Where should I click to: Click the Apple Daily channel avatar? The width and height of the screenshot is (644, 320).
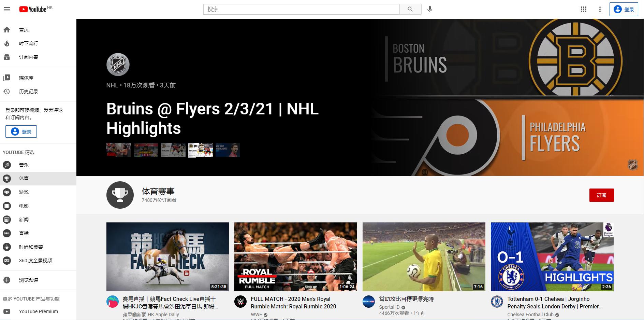coord(113,302)
